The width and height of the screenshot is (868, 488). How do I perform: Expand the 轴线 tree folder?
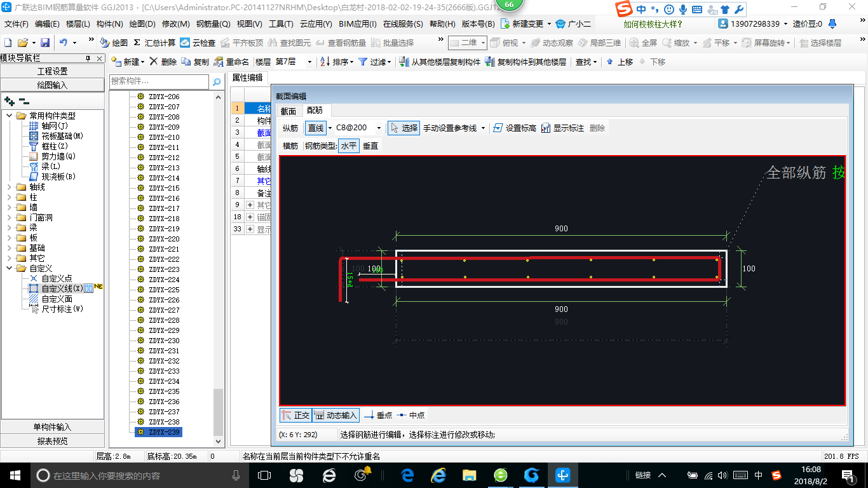pyautogui.click(x=9, y=187)
